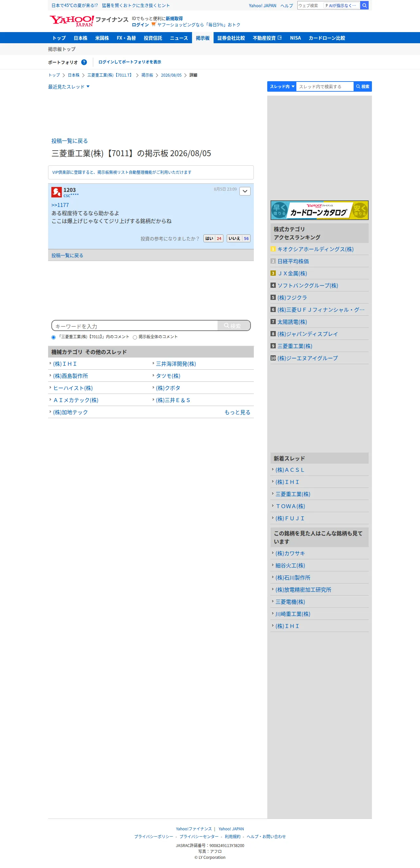Screen dimensions: 420x868
Task: Click the カードローンカタログ banner
Action: tap(319, 210)
